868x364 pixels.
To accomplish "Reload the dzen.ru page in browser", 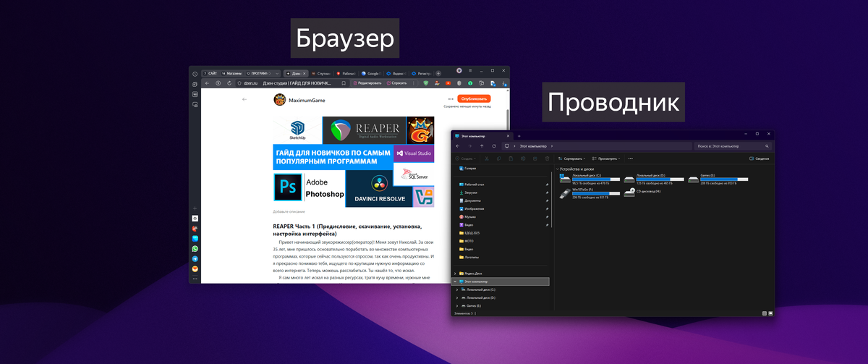I will click(229, 83).
